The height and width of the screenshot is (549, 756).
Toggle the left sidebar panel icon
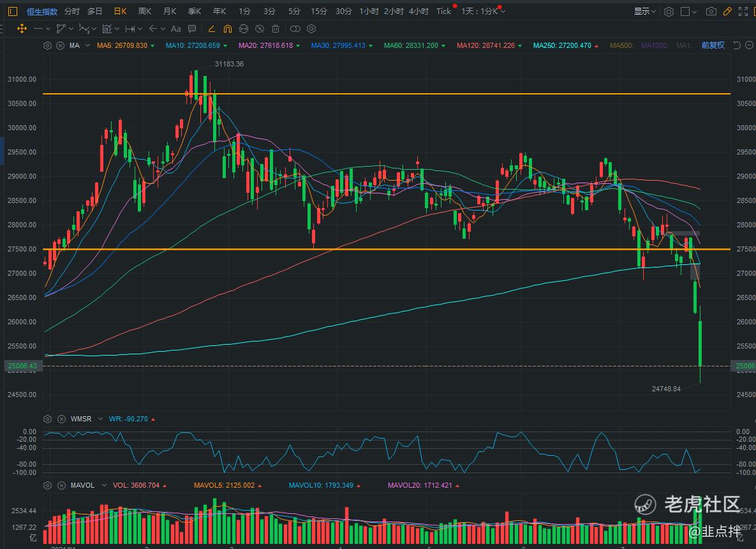click(x=13, y=11)
